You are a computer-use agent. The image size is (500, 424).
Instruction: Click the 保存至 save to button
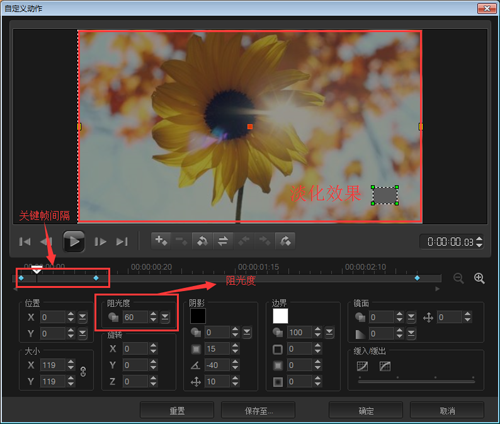(258, 411)
